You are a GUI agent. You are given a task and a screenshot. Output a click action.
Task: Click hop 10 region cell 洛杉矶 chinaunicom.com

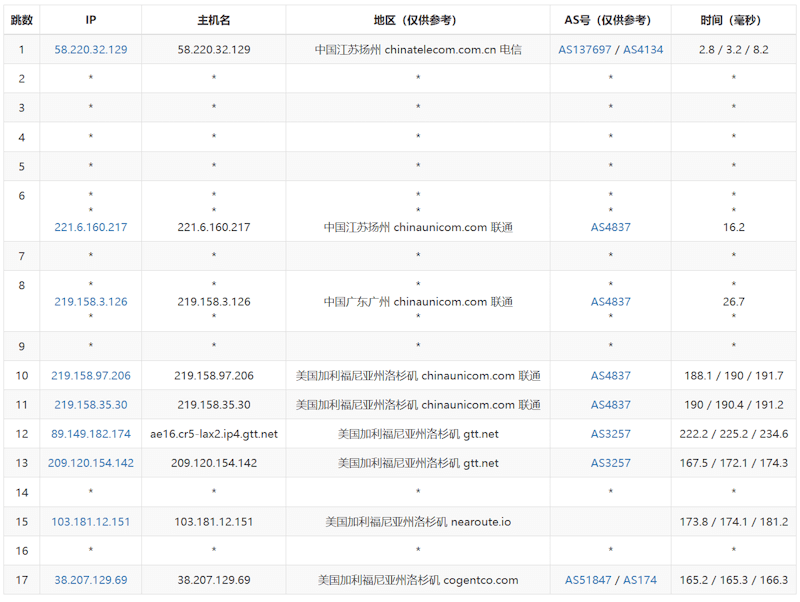(418, 375)
